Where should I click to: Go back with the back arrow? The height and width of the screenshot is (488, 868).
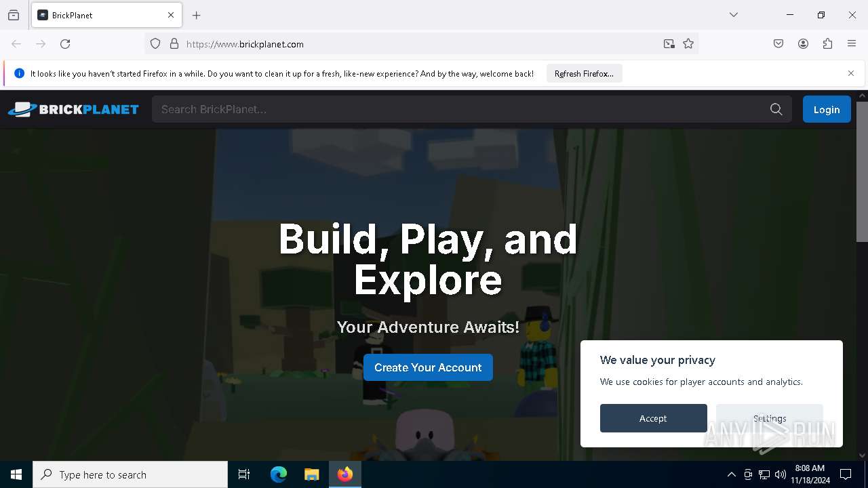[16, 44]
